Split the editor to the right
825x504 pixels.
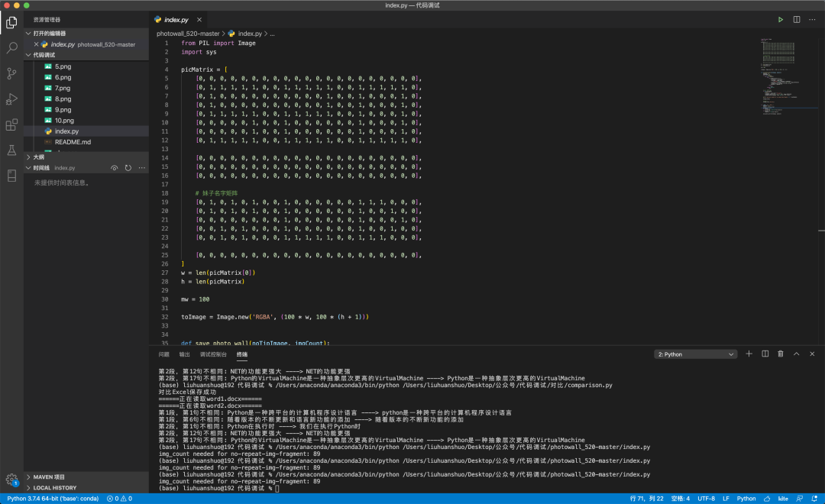pyautogui.click(x=797, y=19)
